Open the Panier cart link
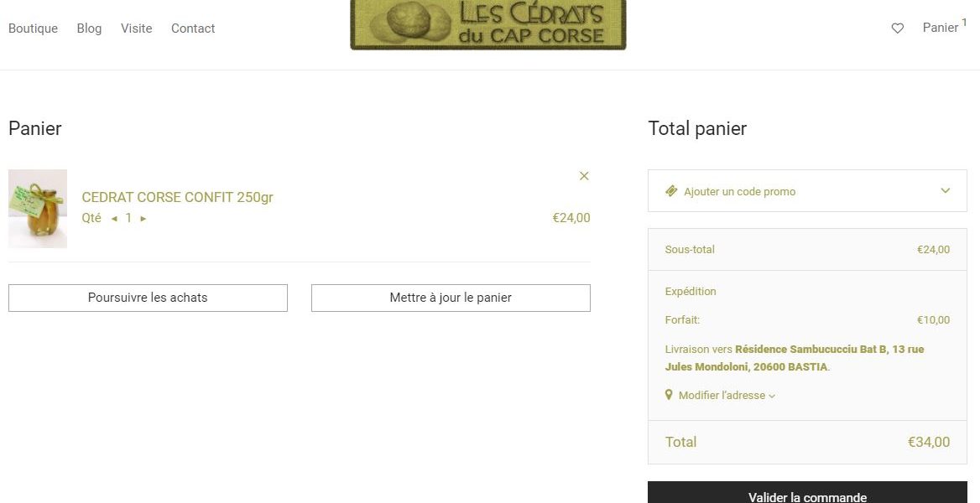Image resolution: width=980 pixels, height=503 pixels. [941, 28]
